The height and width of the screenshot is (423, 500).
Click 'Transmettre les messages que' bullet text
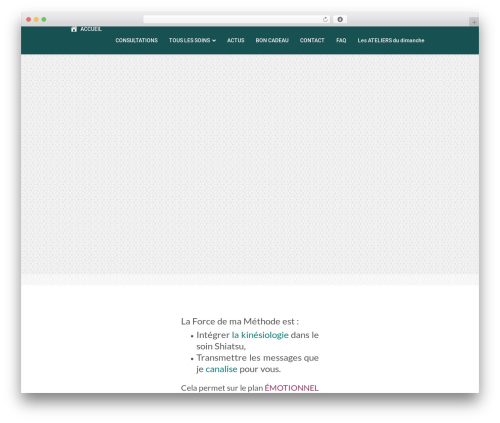[x=257, y=358]
